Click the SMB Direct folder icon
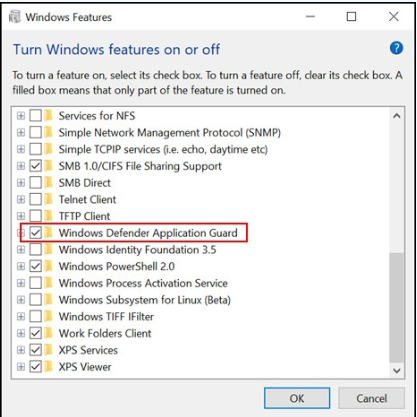 [x=49, y=183]
